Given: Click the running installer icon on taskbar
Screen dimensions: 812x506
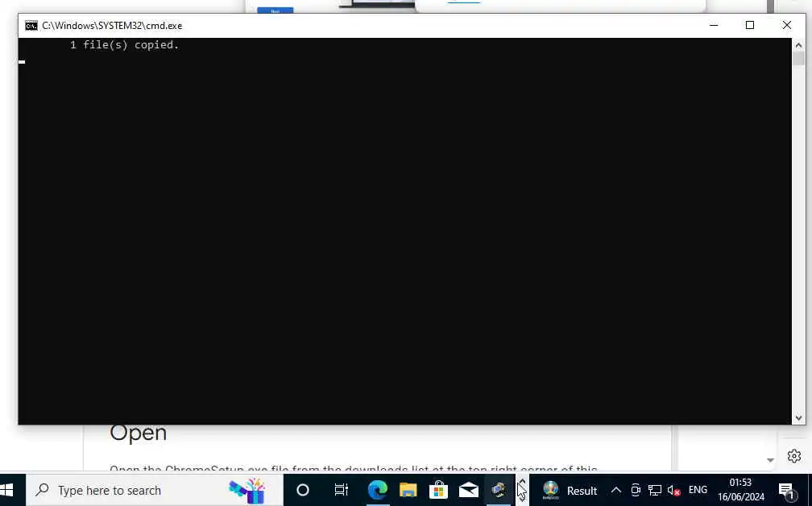Looking at the screenshot, I should pos(499,490).
